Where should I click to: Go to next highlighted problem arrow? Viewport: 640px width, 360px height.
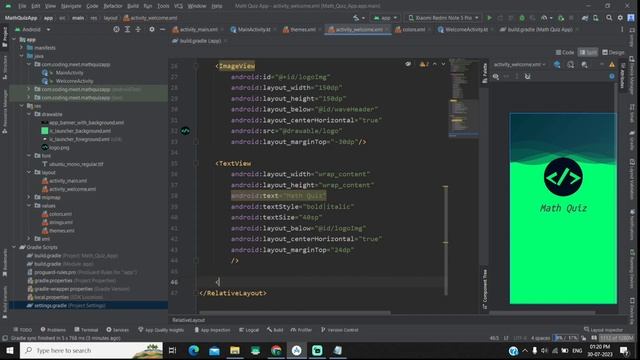coord(443,64)
